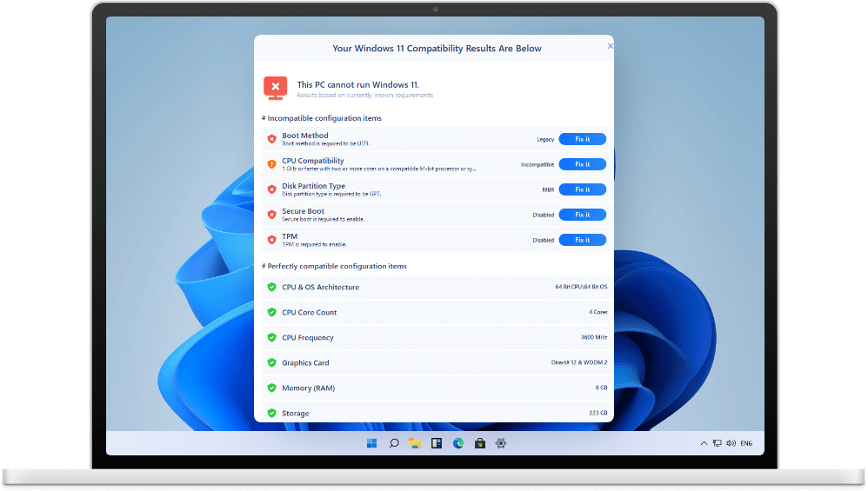The image size is (868, 491).
Task: Click the green check icon beside CPU & OS Architecture
Action: [272, 287]
